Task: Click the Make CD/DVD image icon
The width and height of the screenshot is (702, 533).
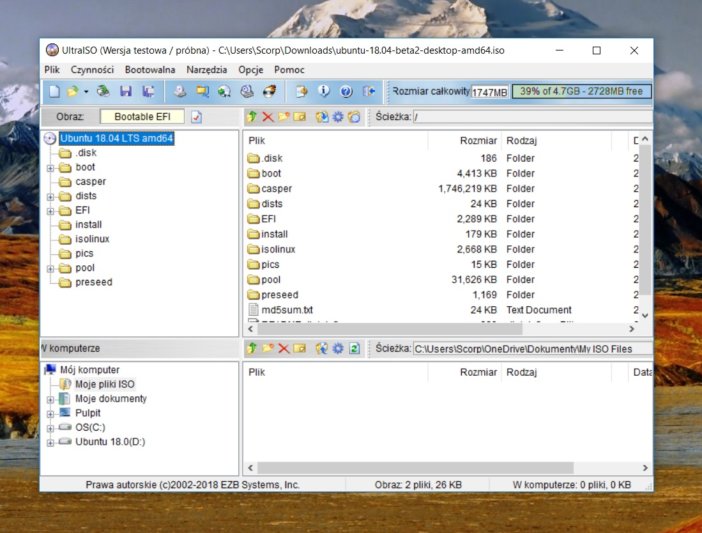Action: [180, 91]
